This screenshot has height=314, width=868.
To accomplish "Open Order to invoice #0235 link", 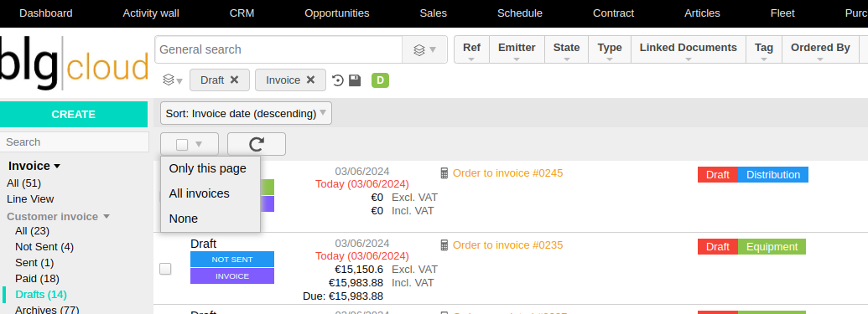I will click(507, 245).
